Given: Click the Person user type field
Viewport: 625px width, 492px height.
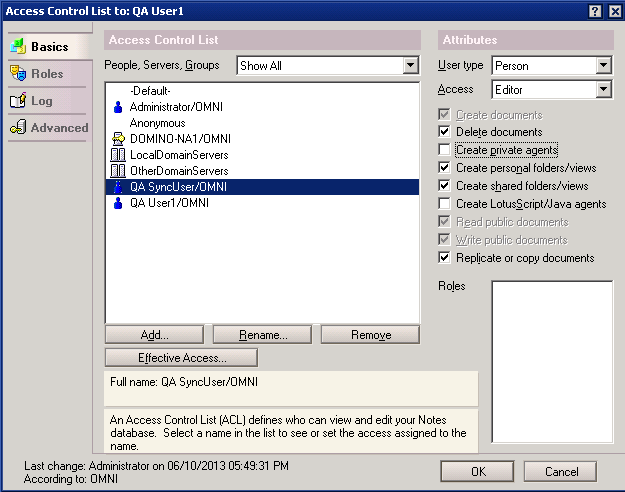Looking at the screenshot, I should pos(552,65).
